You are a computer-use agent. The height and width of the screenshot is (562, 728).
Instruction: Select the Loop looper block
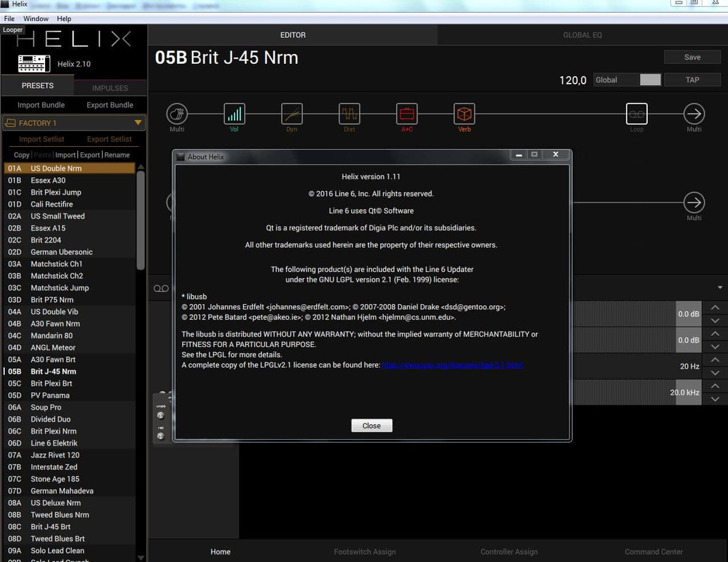click(x=637, y=114)
